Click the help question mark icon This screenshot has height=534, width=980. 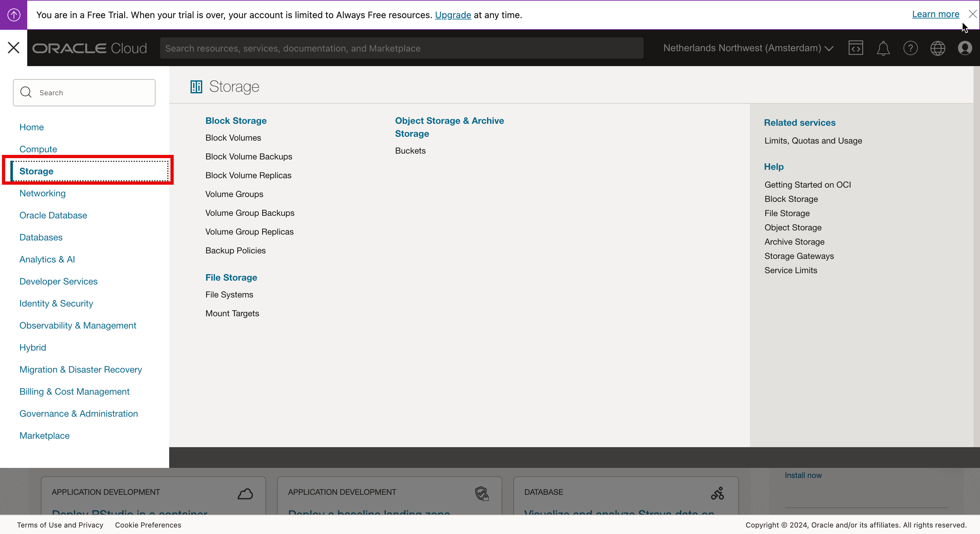pyautogui.click(x=910, y=48)
